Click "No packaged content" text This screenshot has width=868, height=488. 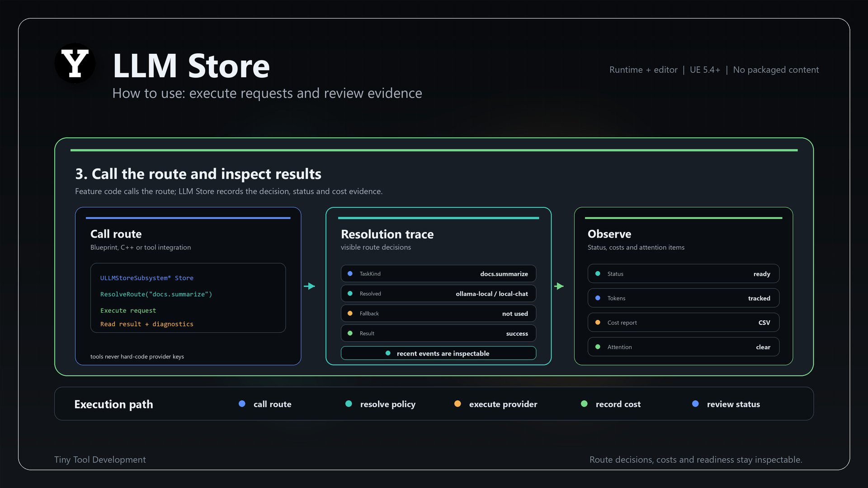point(776,70)
